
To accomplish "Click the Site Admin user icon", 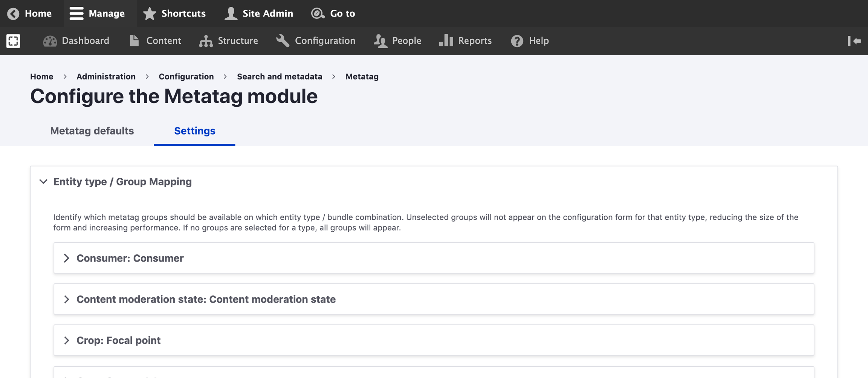I will [231, 14].
